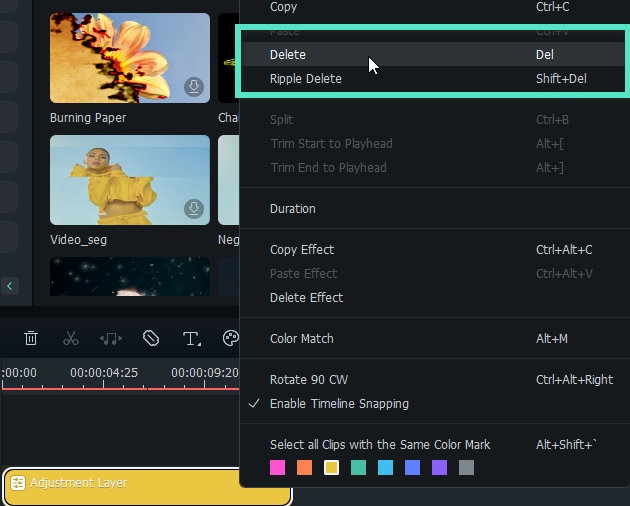Click Select all Clips with Same Color Mark
This screenshot has height=506, width=630.
click(x=435, y=445)
